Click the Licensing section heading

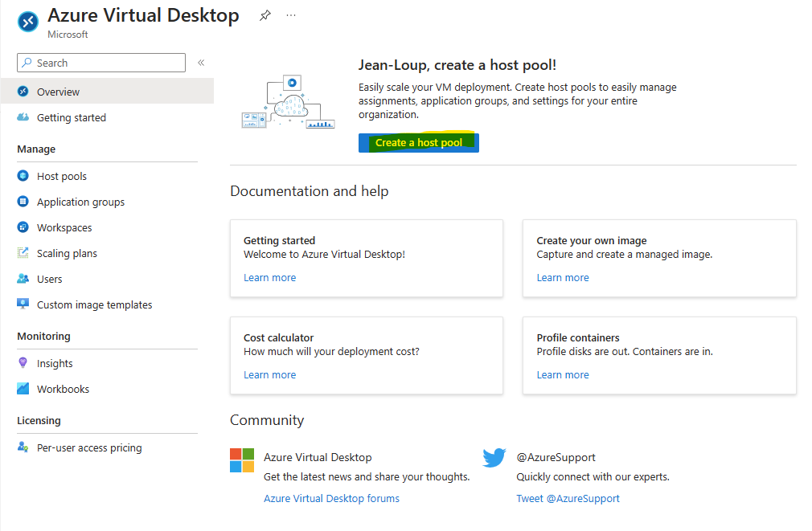coord(39,420)
